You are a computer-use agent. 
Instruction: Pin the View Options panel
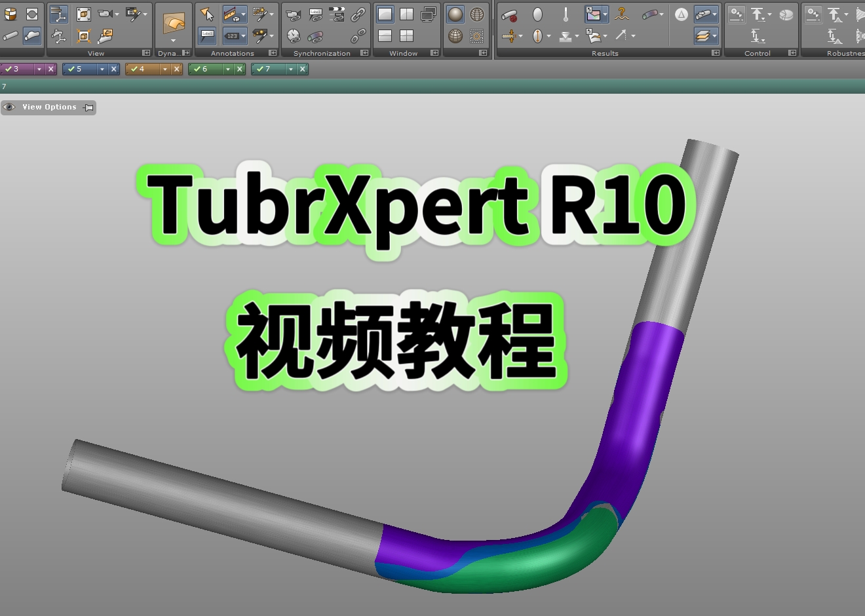(x=88, y=107)
